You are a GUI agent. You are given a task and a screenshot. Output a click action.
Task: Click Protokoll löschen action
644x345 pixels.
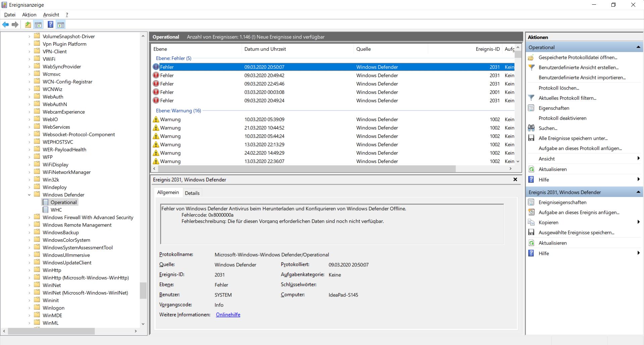point(559,88)
